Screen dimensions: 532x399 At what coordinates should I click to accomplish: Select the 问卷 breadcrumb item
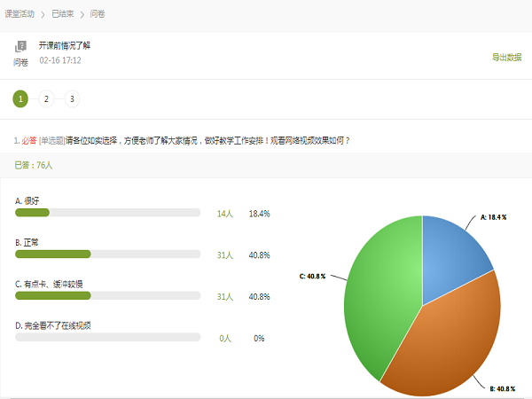[x=98, y=14]
